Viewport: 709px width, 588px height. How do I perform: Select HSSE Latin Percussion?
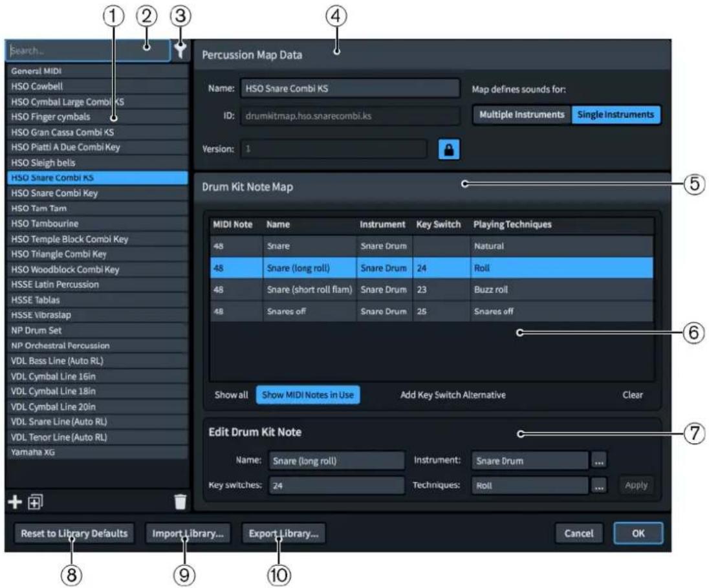(x=97, y=285)
